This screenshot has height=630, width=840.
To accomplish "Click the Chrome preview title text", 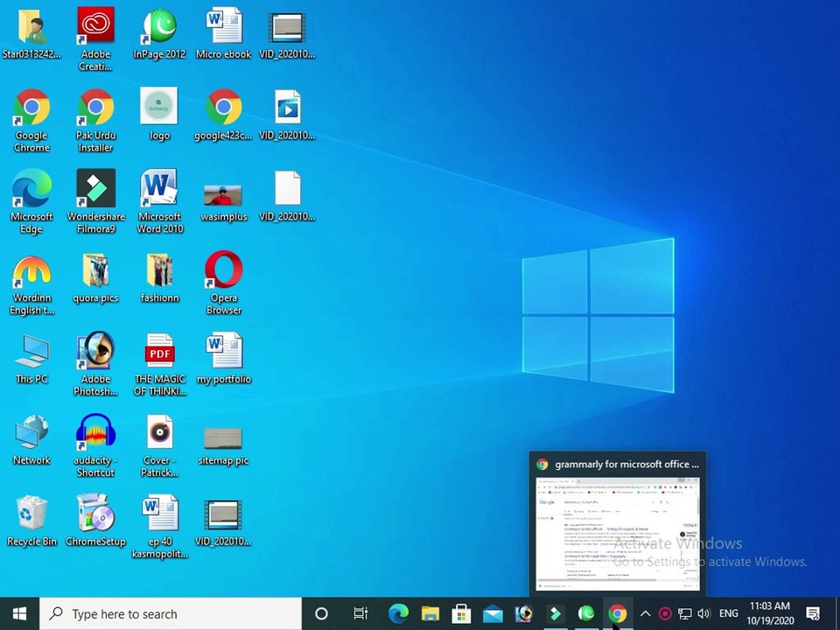I will point(626,465).
